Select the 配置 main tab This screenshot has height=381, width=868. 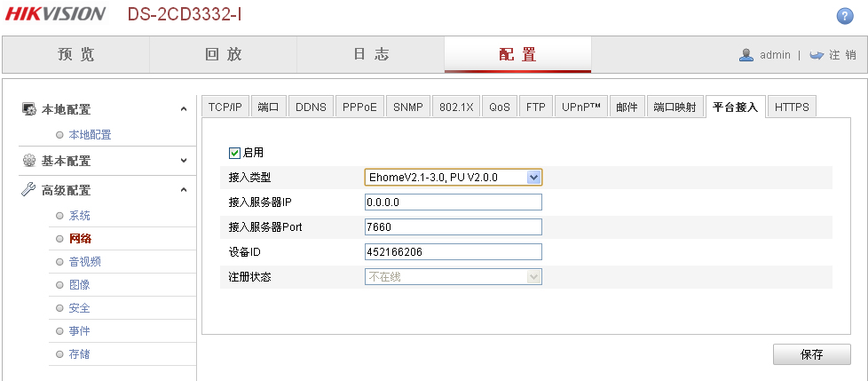coord(517,54)
